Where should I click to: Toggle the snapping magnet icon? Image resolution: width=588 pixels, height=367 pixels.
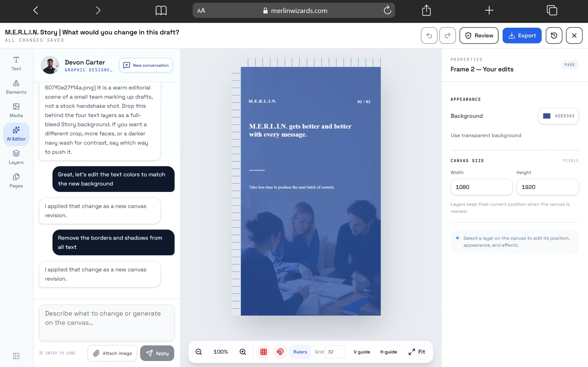coord(280,352)
